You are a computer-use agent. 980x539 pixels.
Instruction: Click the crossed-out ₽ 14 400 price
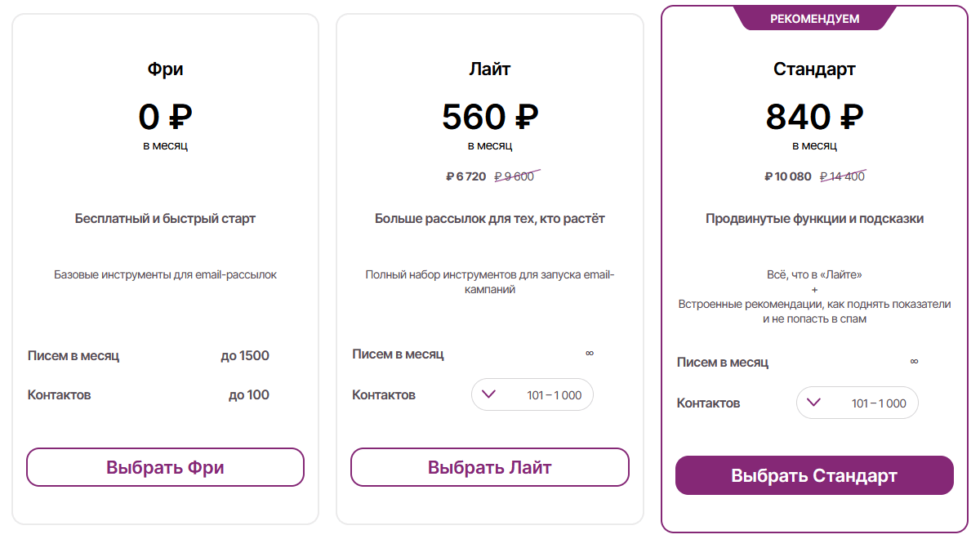[843, 176]
